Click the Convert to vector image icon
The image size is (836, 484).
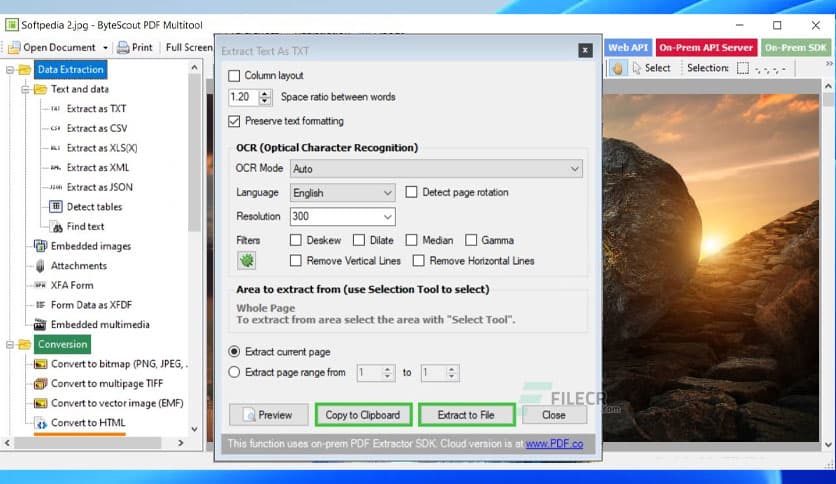(x=40, y=404)
